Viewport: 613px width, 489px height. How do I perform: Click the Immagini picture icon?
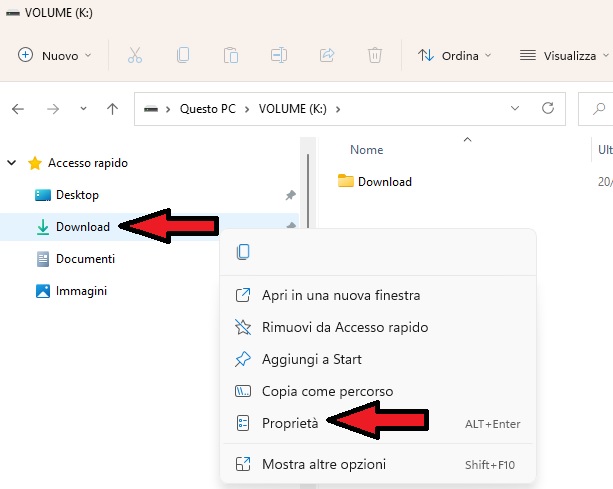coord(43,291)
